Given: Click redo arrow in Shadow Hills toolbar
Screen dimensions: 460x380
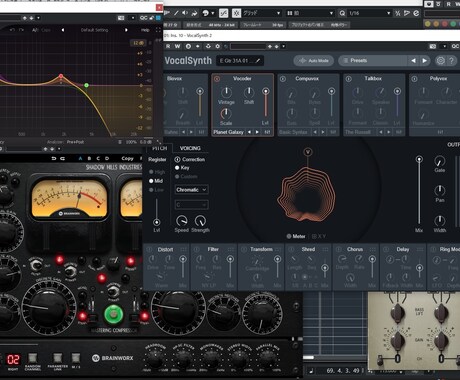Looking at the screenshot, I should [x=62, y=158].
